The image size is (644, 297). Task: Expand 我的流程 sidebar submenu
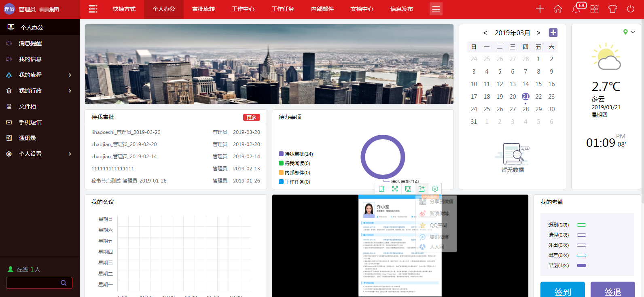coord(40,75)
